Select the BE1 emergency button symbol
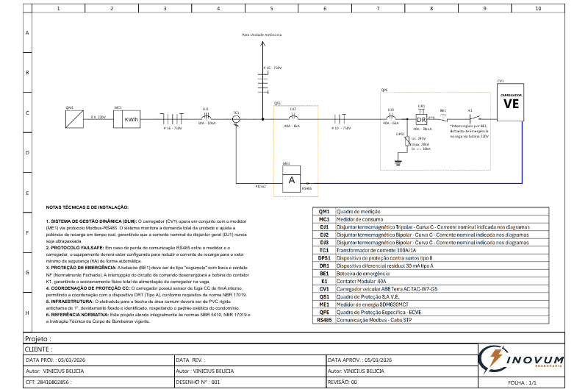 tap(443, 118)
